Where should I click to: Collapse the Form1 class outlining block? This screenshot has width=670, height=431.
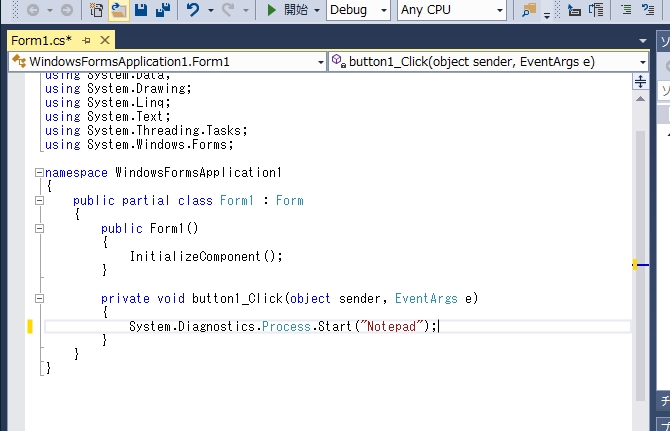point(38,200)
